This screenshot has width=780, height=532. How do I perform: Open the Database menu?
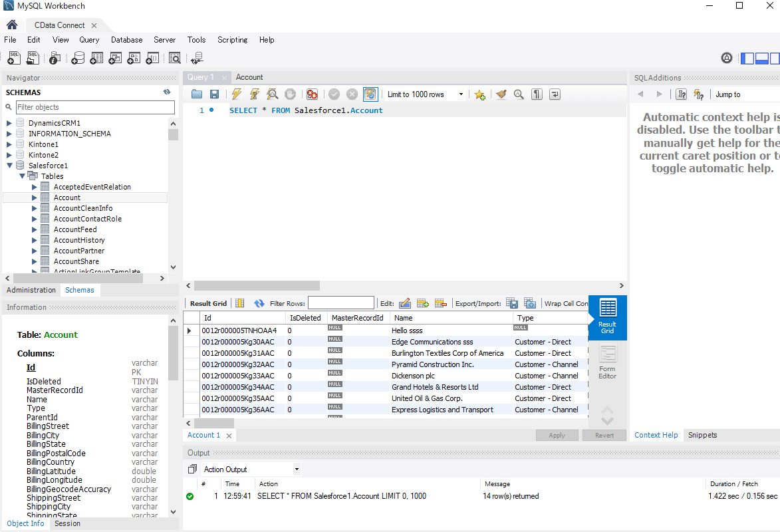[126, 40]
